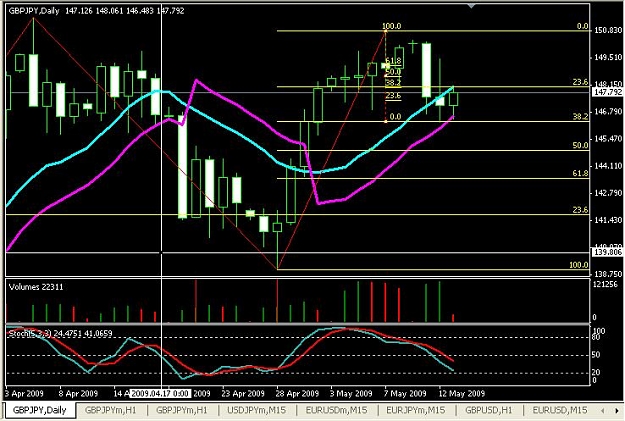Click the 141.430 price scale value
625x421 pixels.
pyautogui.click(x=608, y=220)
